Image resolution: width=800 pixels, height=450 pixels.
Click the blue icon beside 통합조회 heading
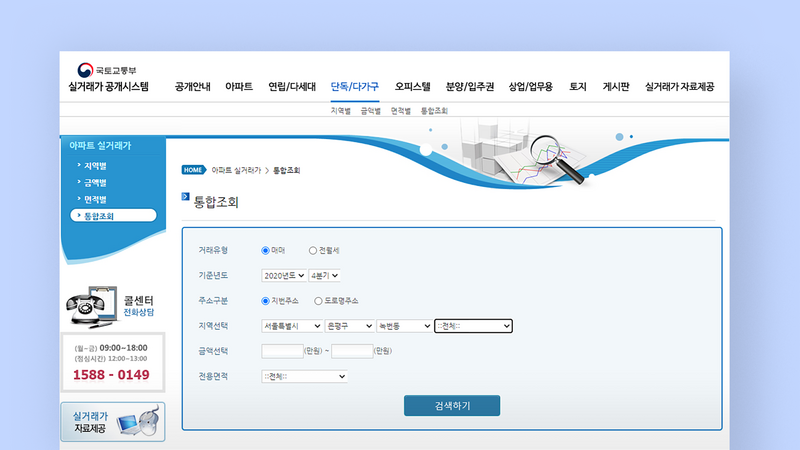coord(185,196)
